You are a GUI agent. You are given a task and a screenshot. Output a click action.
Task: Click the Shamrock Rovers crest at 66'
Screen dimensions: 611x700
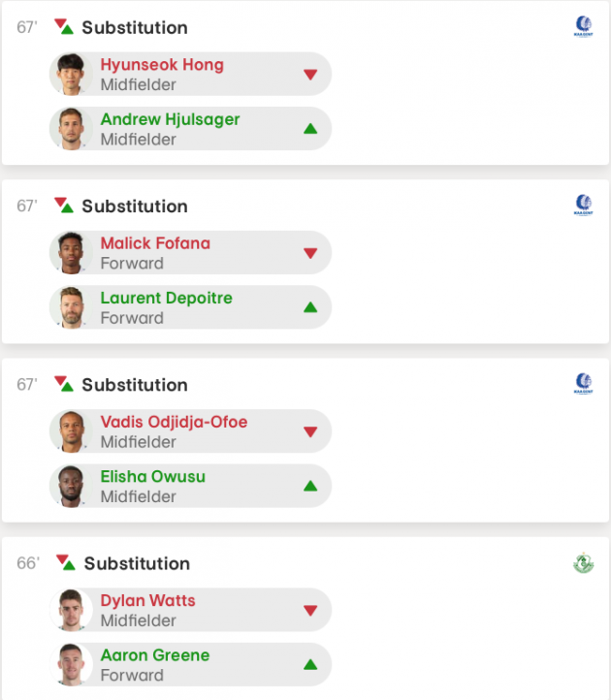point(583,563)
